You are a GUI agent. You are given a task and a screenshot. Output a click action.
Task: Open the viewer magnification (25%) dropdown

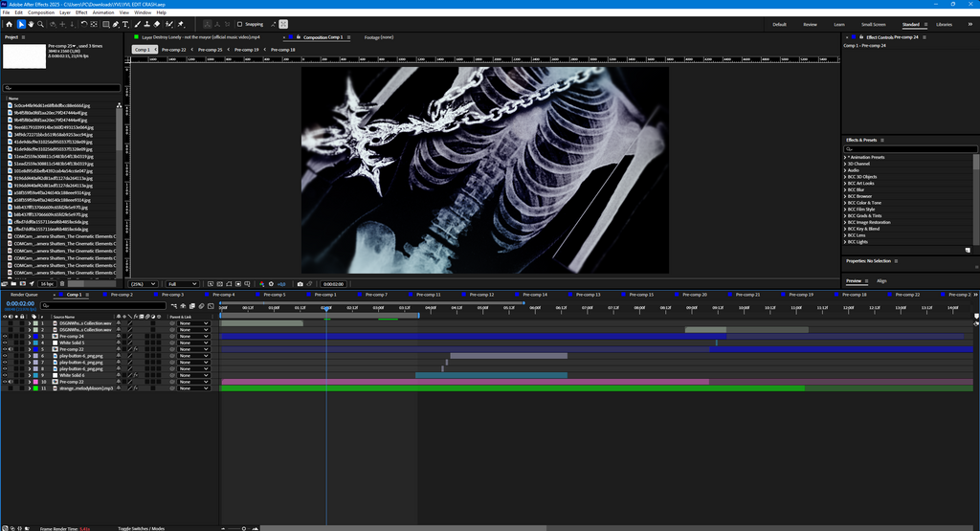click(144, 284)
